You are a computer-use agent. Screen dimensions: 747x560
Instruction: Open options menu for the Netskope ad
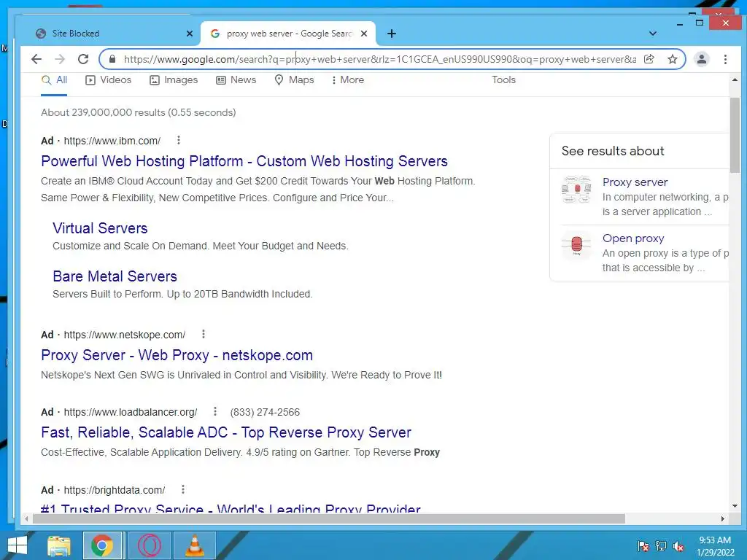tap(204, 334)
